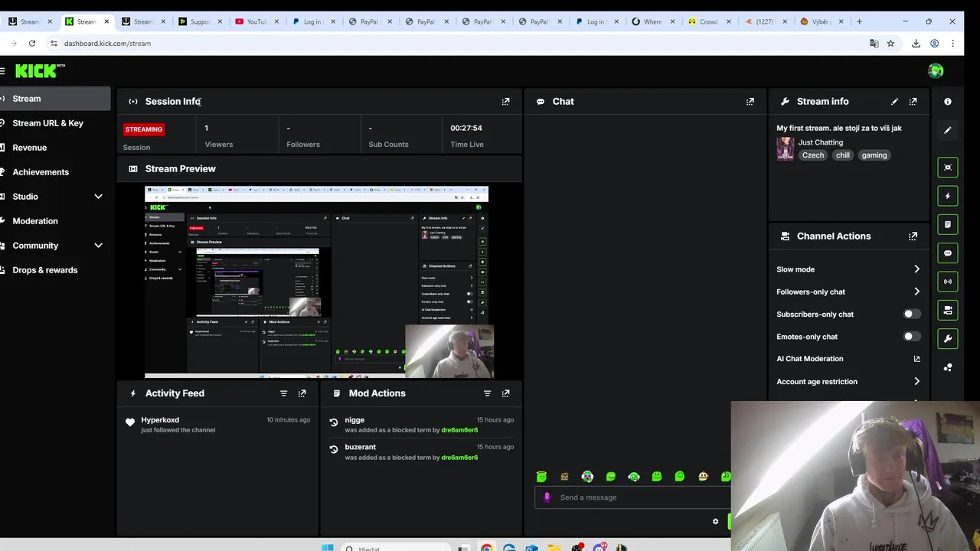Expand Slow mode options
Viewport: 980px width, 551px height.
pos(916,269)
